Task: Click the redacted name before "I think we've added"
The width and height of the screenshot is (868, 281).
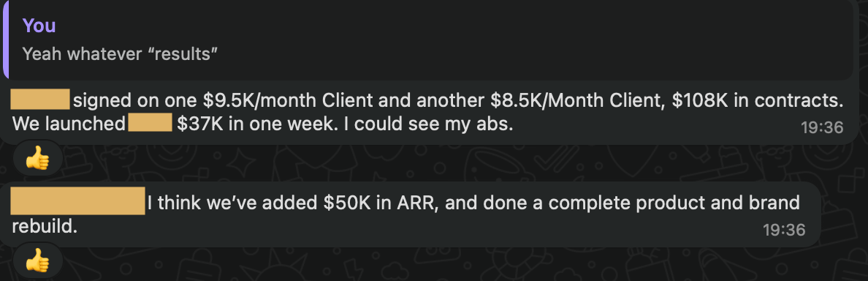Action: point(78,201)
